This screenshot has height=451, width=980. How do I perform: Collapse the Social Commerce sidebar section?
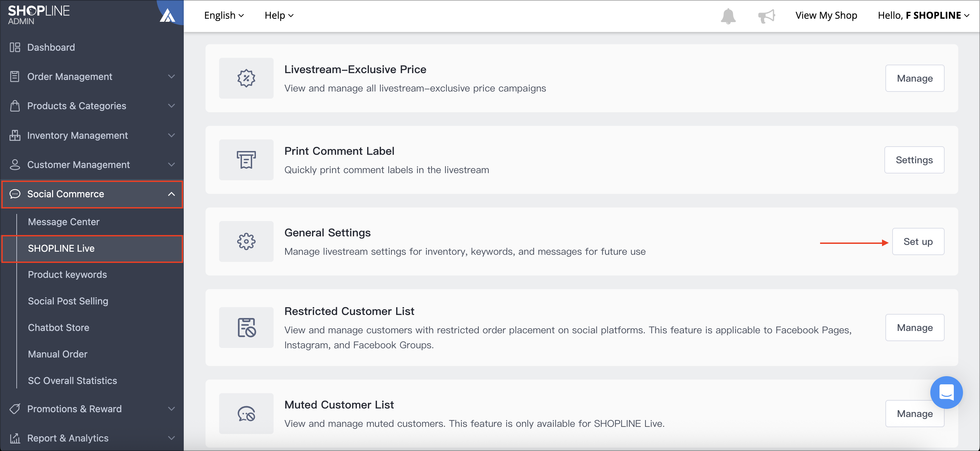point(93,194)
